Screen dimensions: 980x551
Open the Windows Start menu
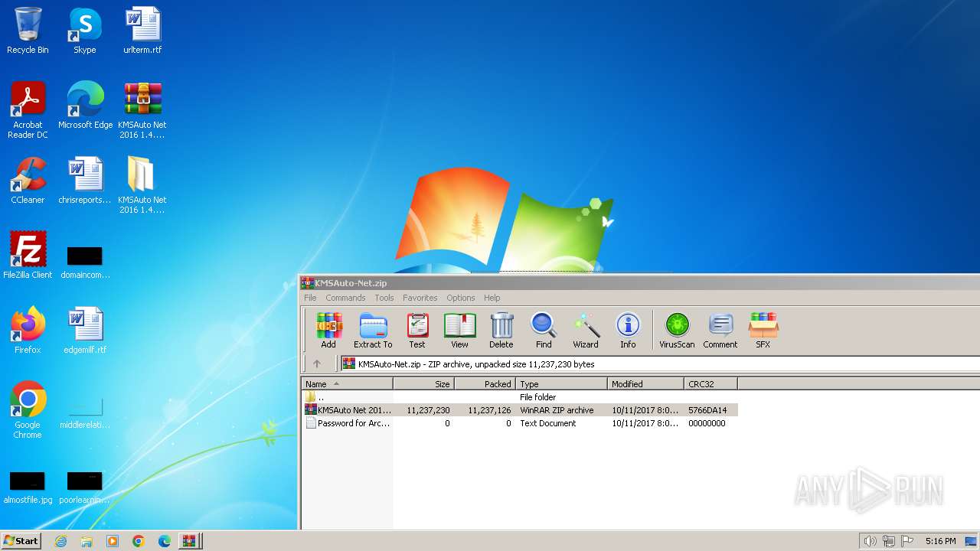tap(21, 541)
